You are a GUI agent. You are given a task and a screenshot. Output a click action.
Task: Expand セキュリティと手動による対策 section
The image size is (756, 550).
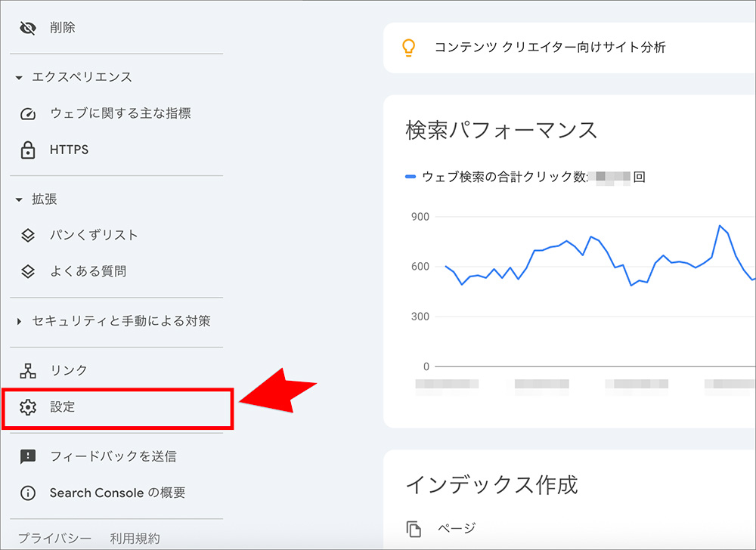pos(18,320)
